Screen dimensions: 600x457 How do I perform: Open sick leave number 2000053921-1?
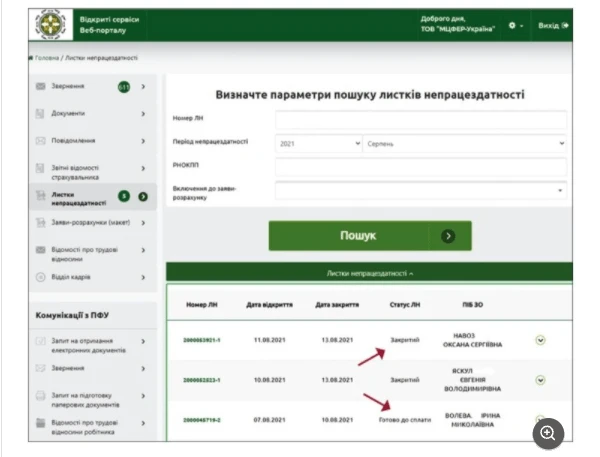pos(202,340)
